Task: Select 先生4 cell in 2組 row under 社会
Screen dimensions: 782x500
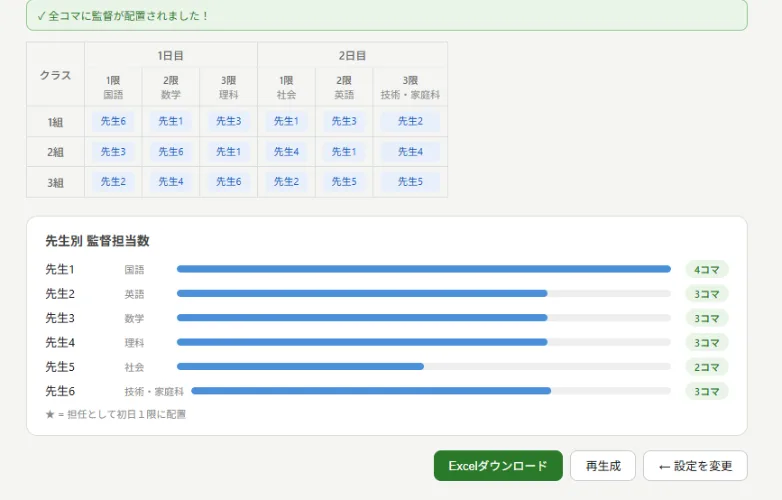Action: pyautogui.click(x=286, y=152)
